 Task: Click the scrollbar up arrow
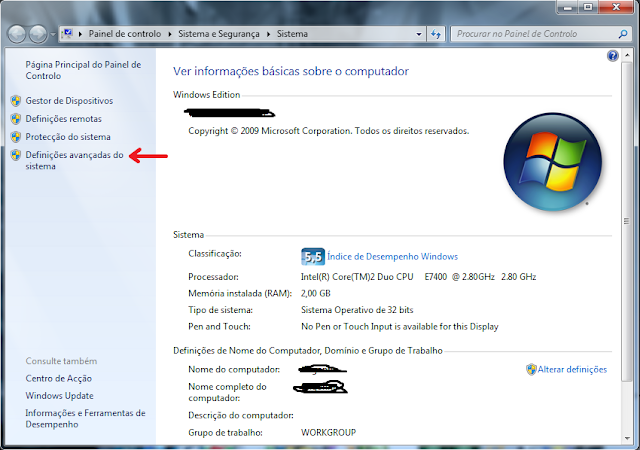tap(627, 55)
